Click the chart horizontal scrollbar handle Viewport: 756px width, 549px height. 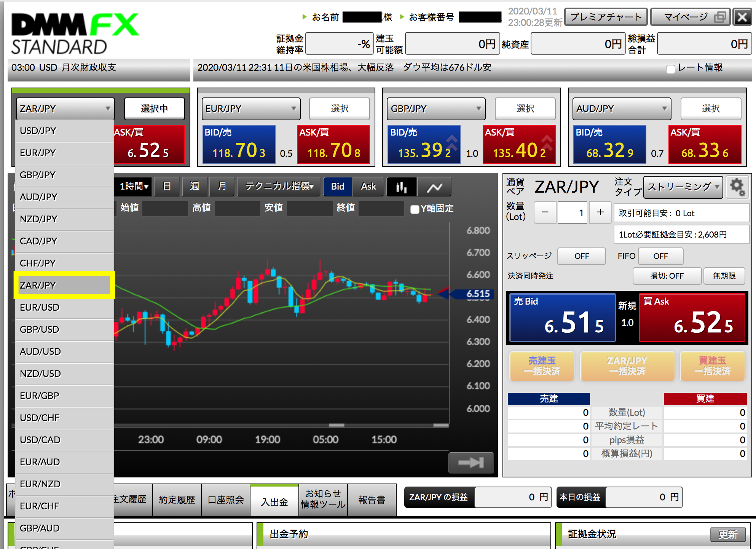[x=337, y=425]
